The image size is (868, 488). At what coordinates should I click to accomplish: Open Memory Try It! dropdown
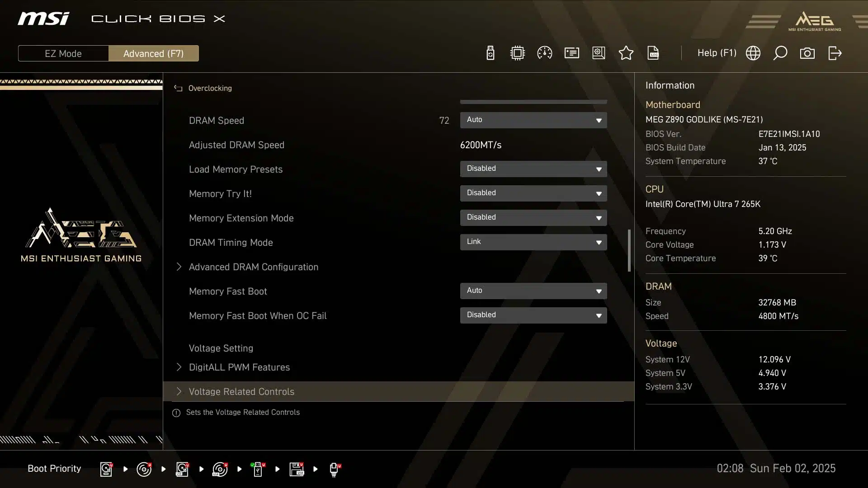(533, 193)
